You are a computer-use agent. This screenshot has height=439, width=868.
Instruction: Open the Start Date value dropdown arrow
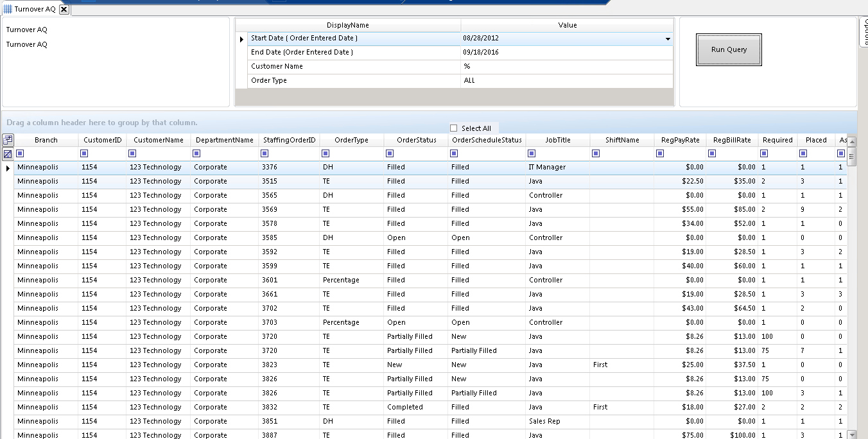(668, 39)
